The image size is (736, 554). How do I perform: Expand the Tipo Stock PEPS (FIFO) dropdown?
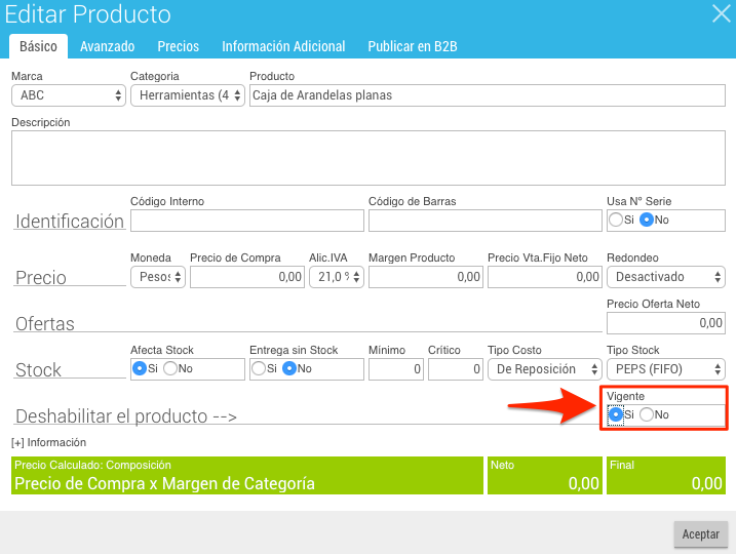[666, 369]
